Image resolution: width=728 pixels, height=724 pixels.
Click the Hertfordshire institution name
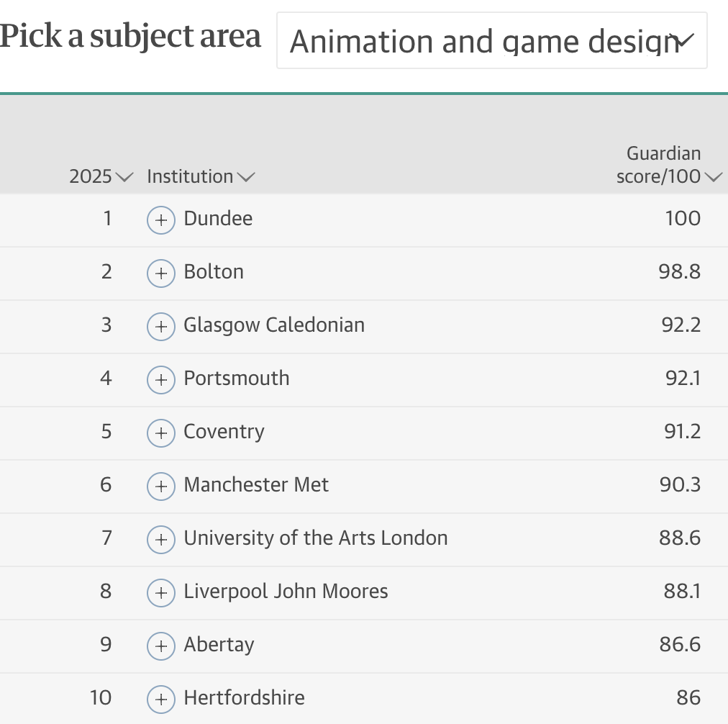tap(244, 697)
